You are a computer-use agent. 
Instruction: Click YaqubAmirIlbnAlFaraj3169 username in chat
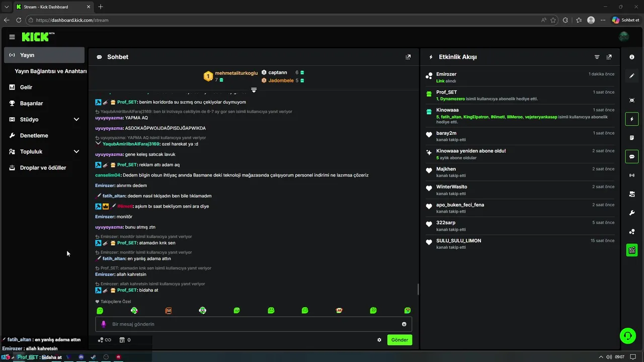click(131, 144)
